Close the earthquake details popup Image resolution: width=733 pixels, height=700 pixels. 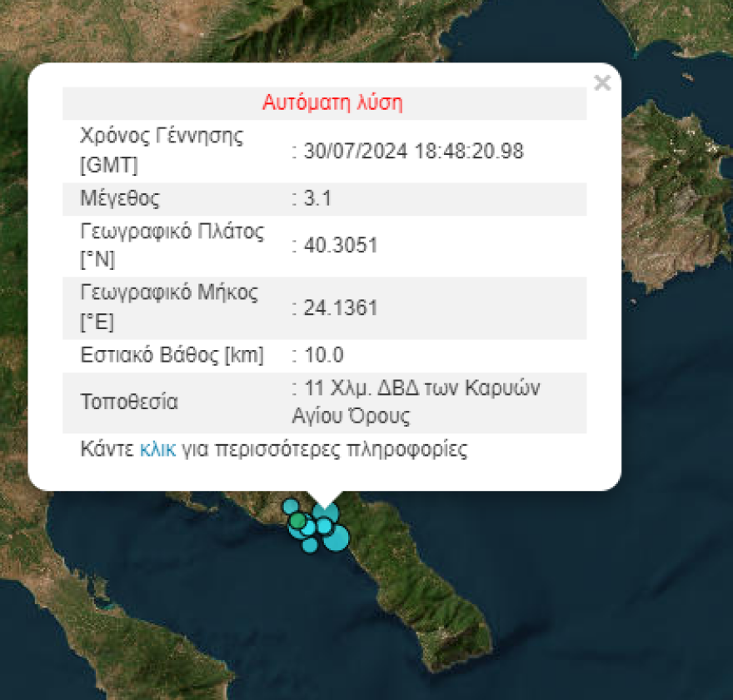[602, 82]
